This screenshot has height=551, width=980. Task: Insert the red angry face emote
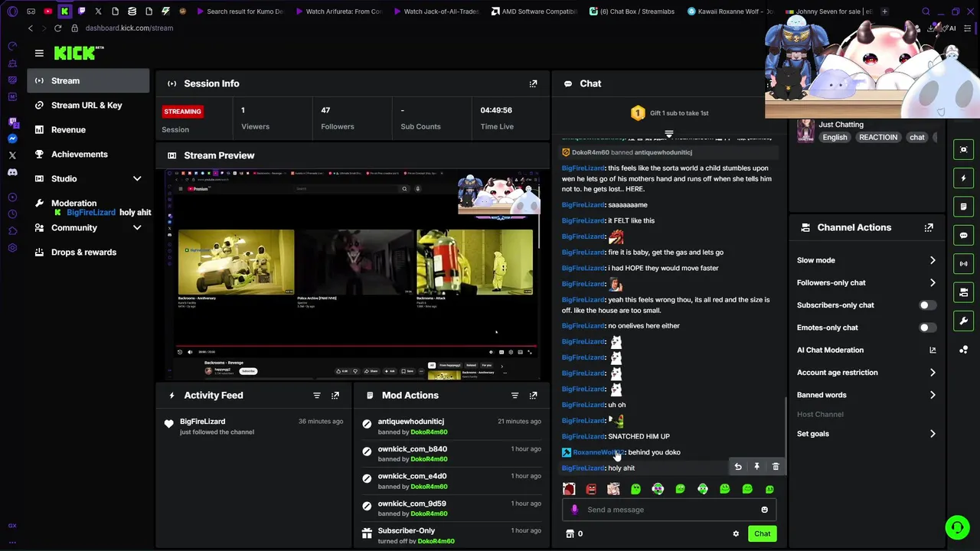point(591,489)
